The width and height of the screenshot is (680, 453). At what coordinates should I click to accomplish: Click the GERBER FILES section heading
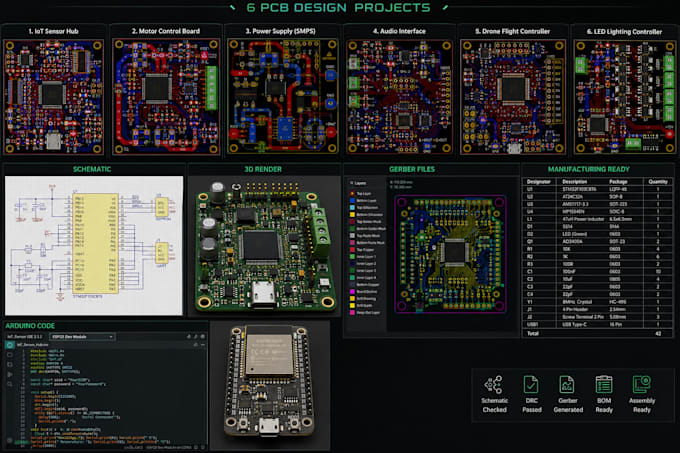(x=412, y=169)
